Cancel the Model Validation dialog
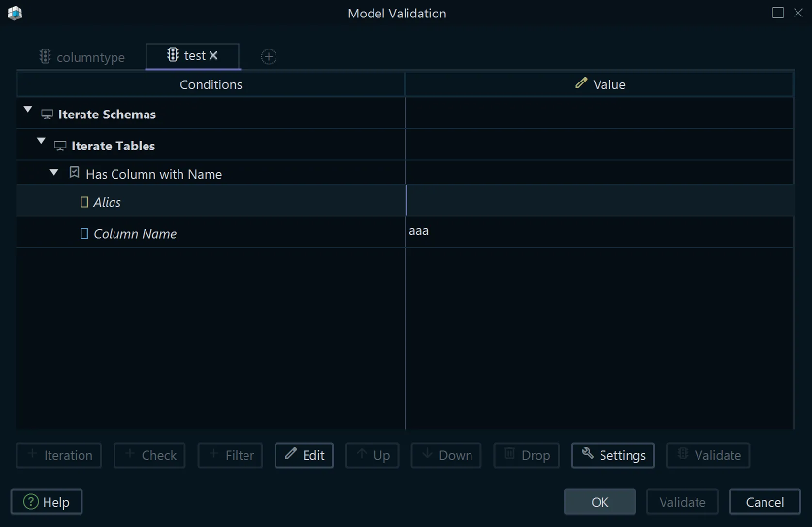Image resolution: width=812 pixels, height=527 pixels. (764, 502)
